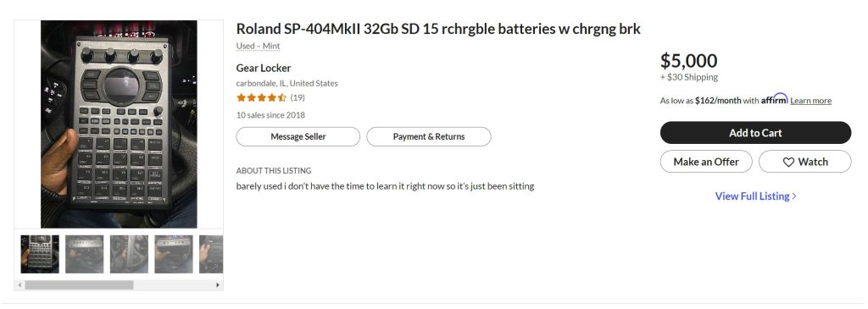868x309 pixels.
Task: Click the Affirm logo
Action: point(774,98)
